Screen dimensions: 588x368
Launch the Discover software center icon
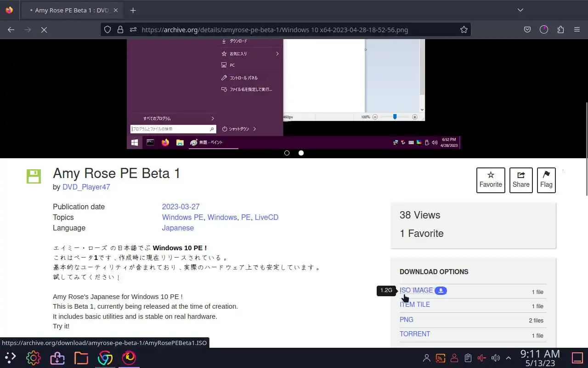coord(57,357)
